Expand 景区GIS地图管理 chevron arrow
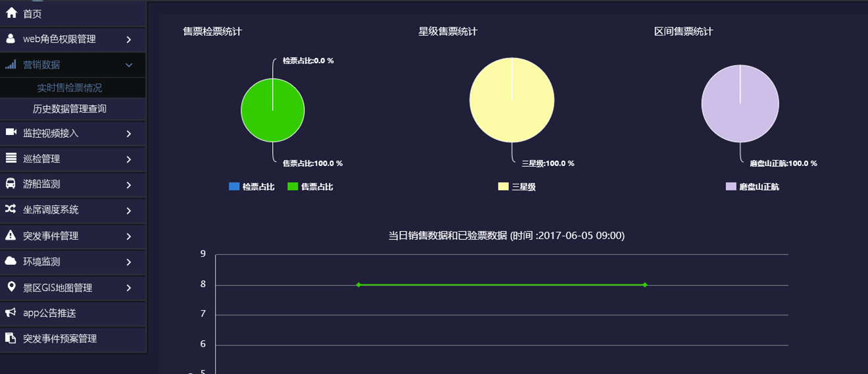 coord(129,288)
